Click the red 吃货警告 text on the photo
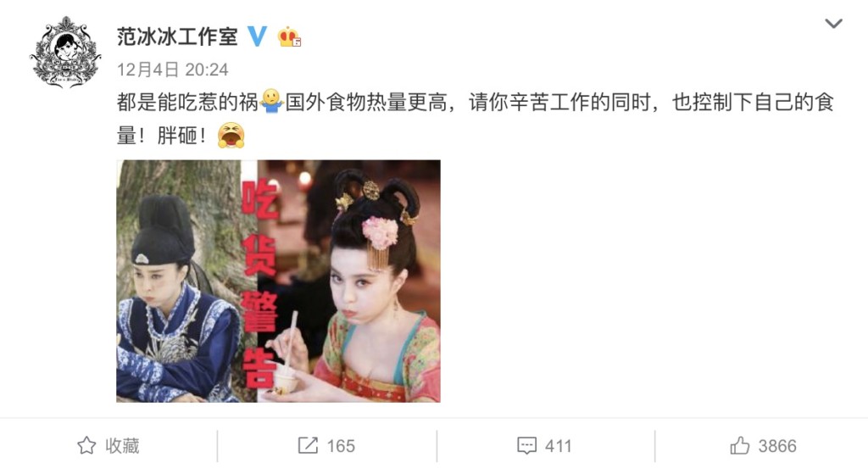 [259, 285]
